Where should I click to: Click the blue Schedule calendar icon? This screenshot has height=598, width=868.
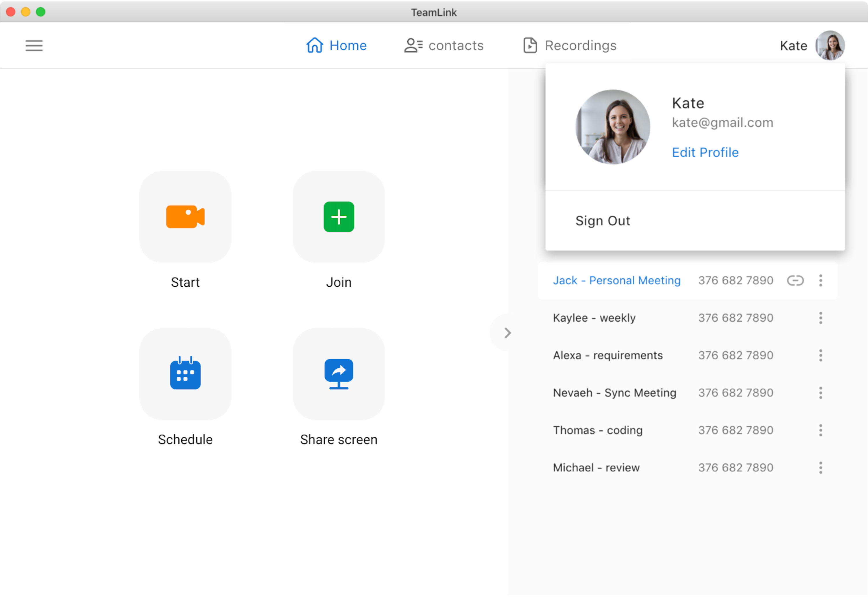click(x=185, y=373)
